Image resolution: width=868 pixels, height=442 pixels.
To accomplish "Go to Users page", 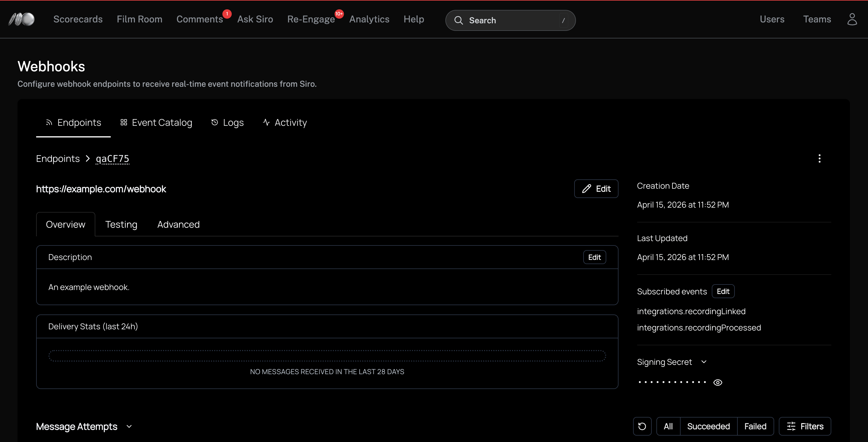I will [x=772, y=19].
